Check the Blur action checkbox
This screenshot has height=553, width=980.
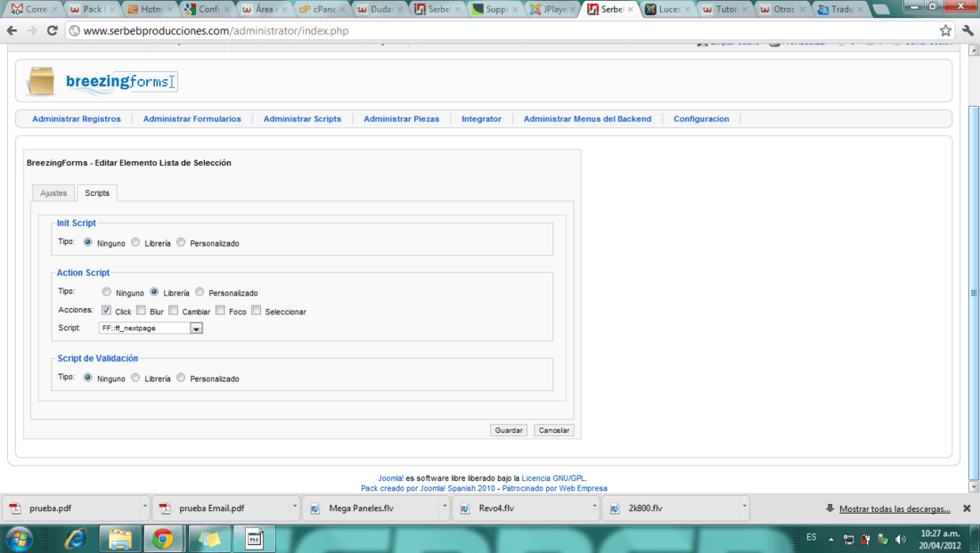pyautogui.click(x=142, y=310)
